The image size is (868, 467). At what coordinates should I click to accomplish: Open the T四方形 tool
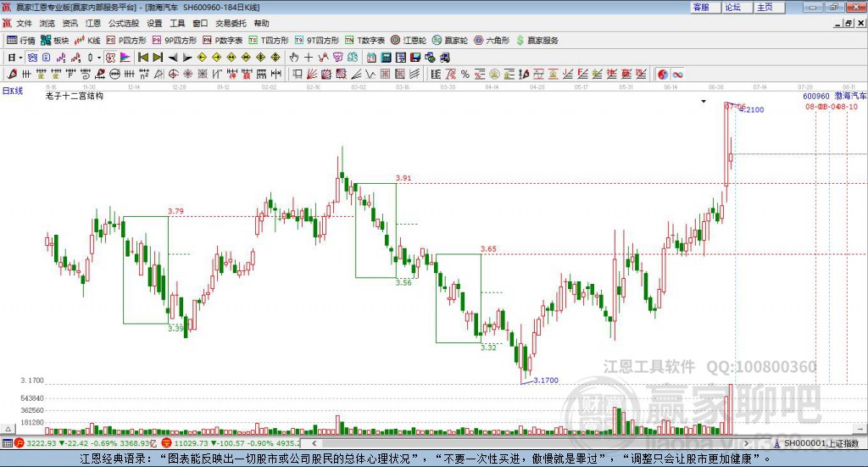tap(269, 41)
